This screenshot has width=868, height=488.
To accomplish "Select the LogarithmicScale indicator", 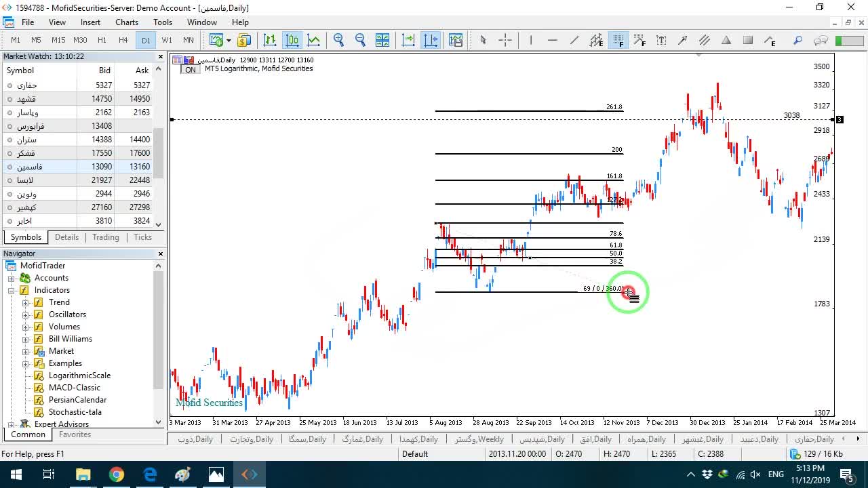I will (79, 375).
